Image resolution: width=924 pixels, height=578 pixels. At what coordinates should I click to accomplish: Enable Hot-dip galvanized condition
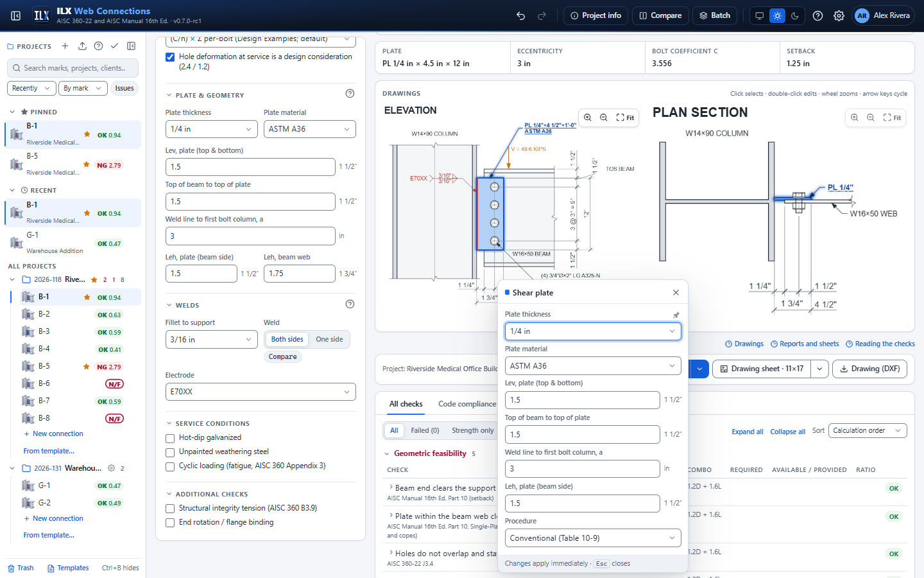click(x=170, y=438)
